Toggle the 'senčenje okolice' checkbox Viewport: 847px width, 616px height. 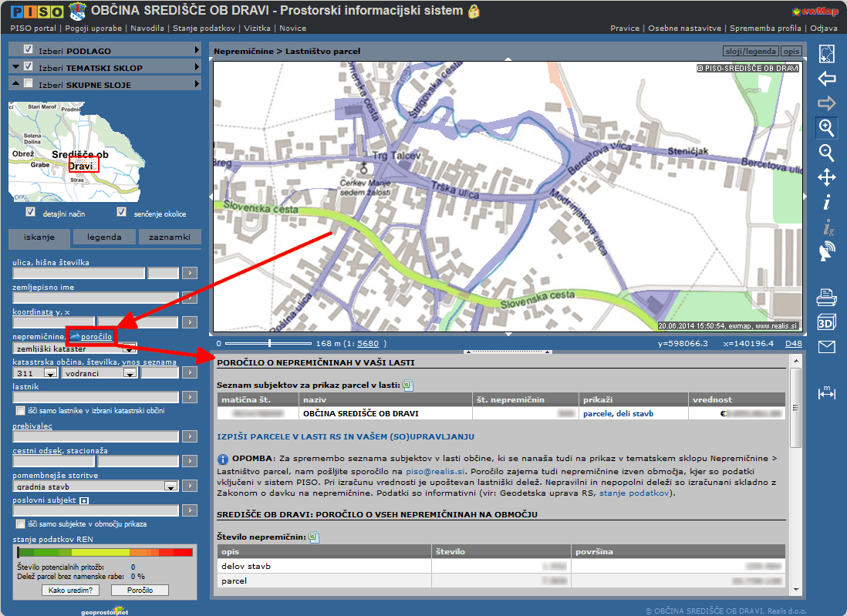point(121,212)
